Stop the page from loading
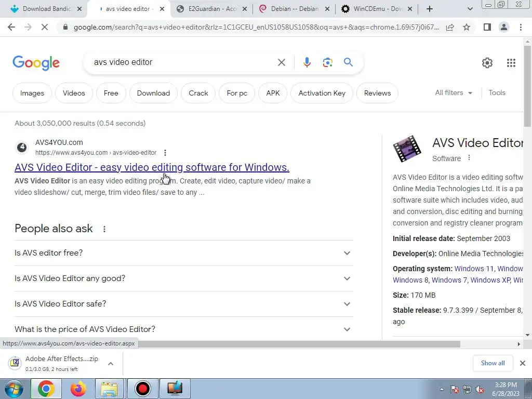Screen dimensions: 532x399 point(45,27)
